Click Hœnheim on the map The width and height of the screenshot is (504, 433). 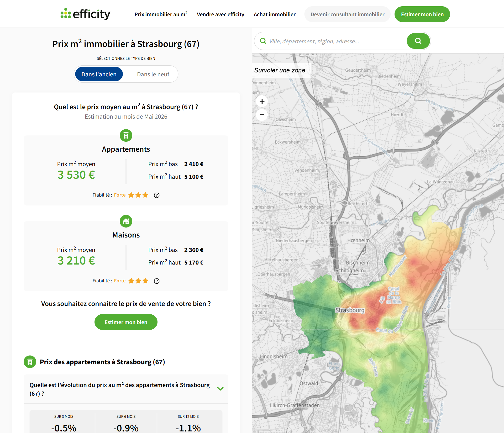click(358, 240)
